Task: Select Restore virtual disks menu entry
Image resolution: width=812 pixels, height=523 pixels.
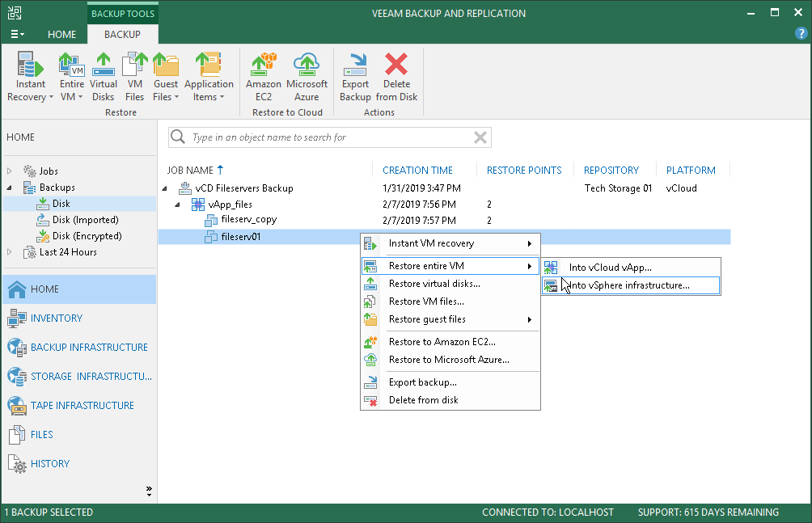Action: 434,284
